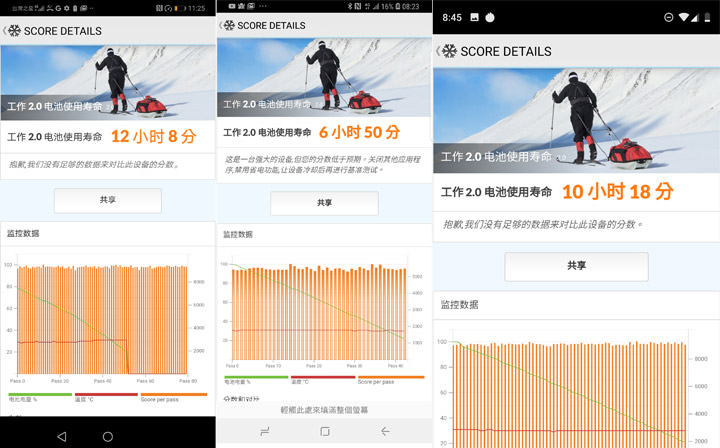Screen dimensions: 720x448
Task: Tap 监控数据 heading on left phone
Action: 23,234
